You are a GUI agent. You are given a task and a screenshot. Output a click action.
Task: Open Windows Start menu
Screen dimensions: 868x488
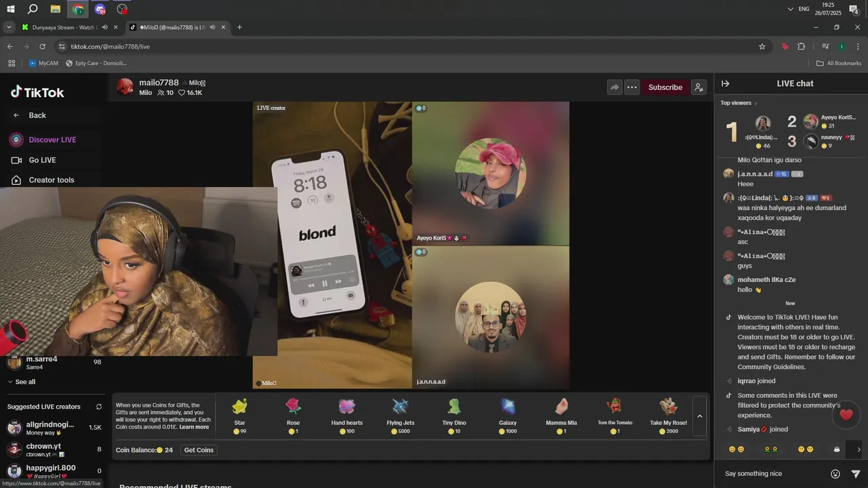[11, 9]
